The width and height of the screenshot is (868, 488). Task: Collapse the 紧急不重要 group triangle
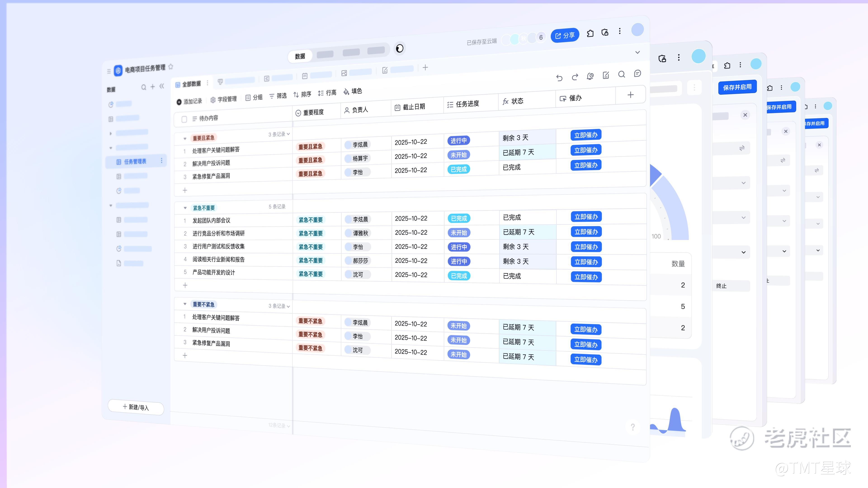click(x=185, y=208)
